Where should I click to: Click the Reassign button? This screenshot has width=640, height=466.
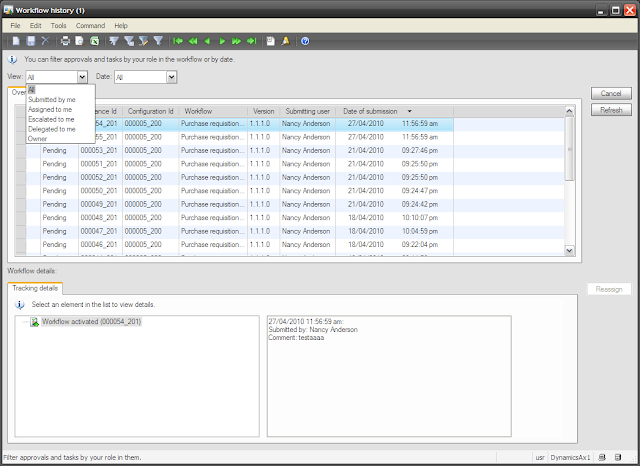pos(609,289)
